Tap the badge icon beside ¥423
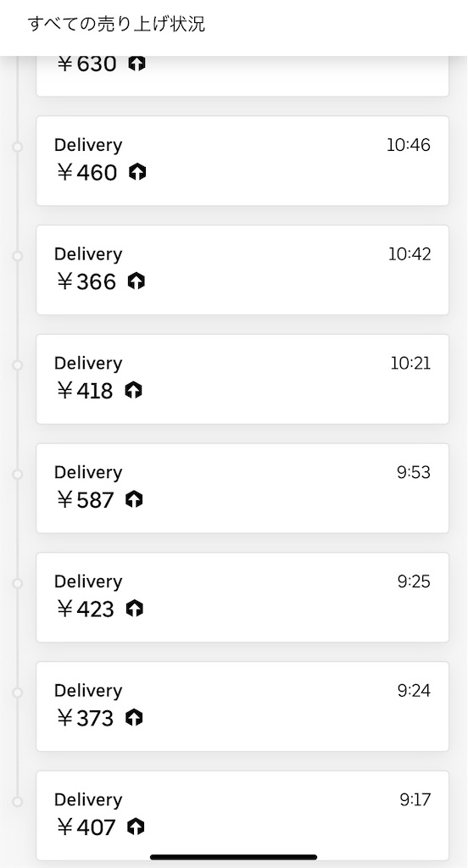 (134, 609)
